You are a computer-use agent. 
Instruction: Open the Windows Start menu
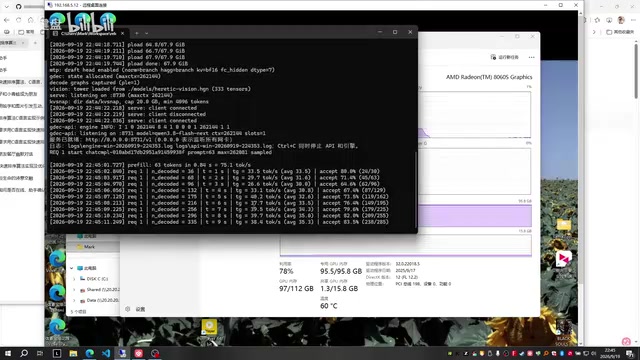[8, 353]
